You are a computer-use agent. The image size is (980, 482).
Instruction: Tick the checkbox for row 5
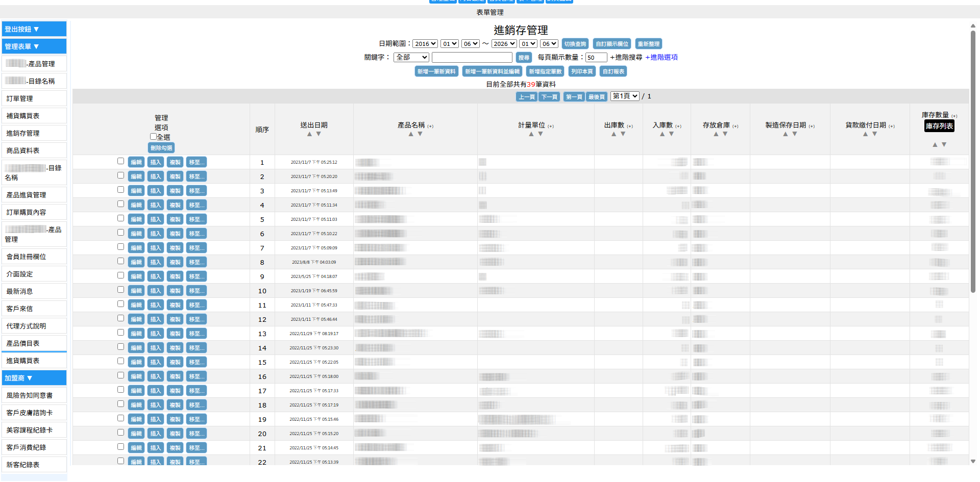pos(120,218)
